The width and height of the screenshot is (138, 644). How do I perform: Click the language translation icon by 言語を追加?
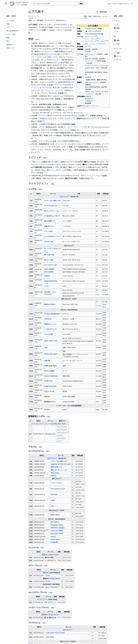[97, 12]
